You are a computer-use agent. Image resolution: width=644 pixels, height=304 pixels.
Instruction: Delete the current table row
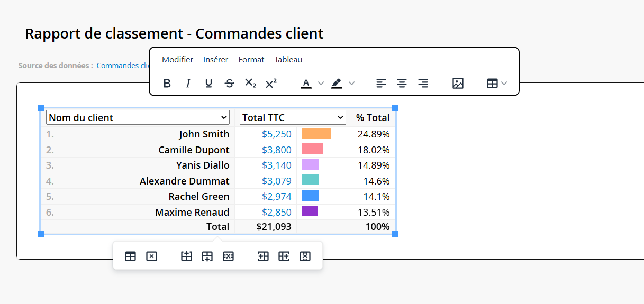point(228,256)
